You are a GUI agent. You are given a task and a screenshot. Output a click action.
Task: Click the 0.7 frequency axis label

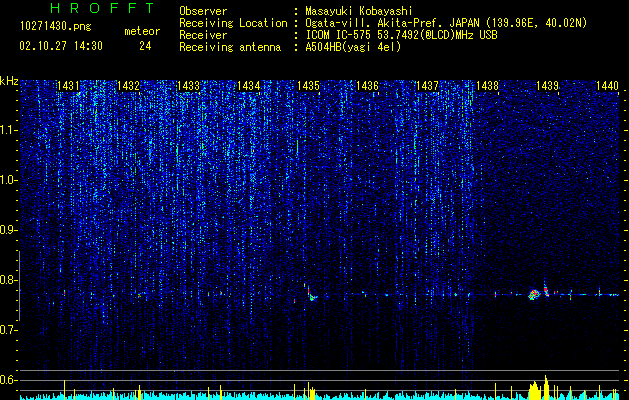pos(8,330)
